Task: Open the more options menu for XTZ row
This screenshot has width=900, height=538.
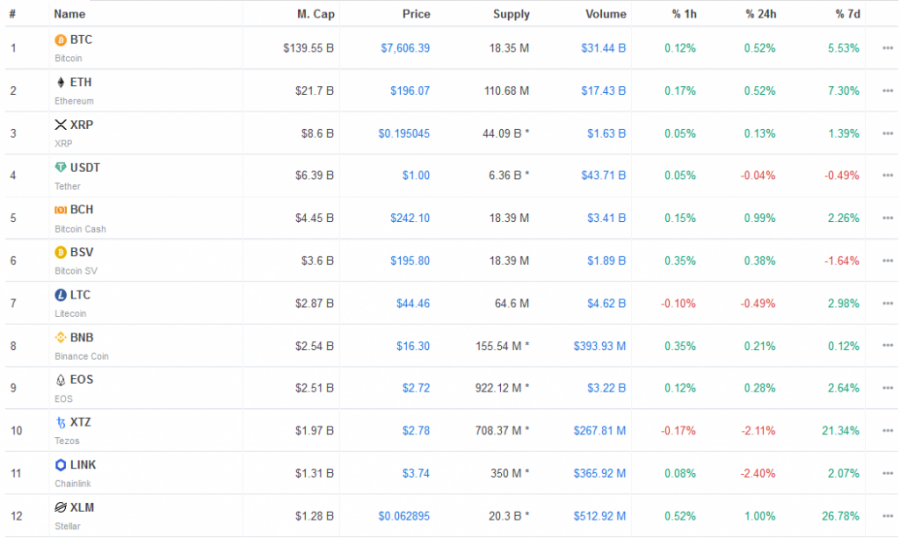Action: tap(887, 431)
